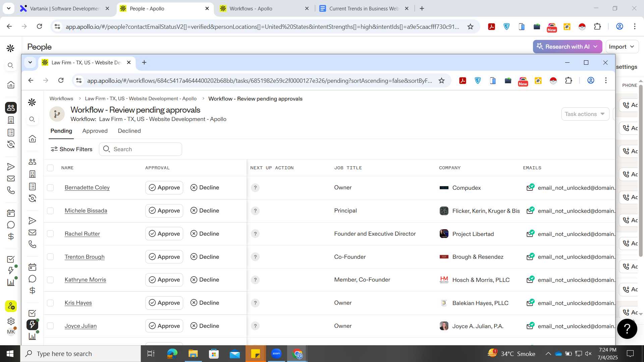Open the help question-mark bubble
The width and height of the screenshot is (644, 362).
click(x=627, y=329)
